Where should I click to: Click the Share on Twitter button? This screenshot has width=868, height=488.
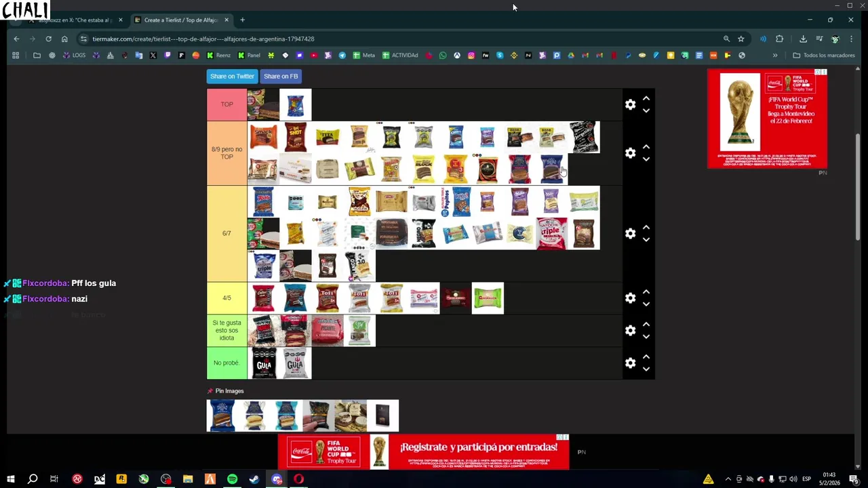click(232, 77)
